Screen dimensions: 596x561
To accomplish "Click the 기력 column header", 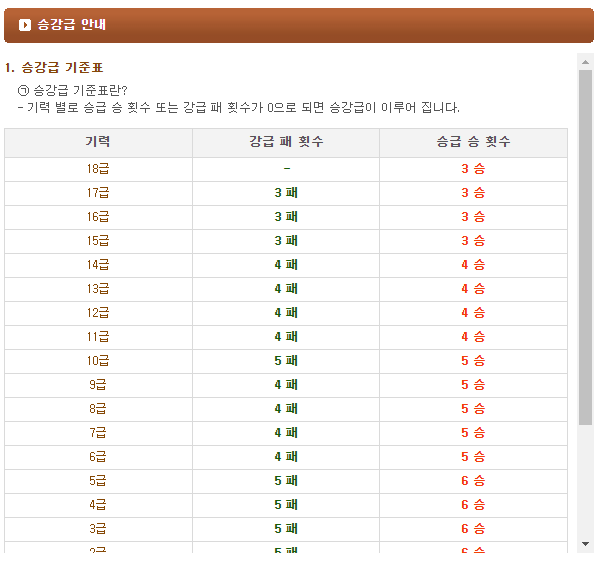I will pyautogui.click(x=98, y=143).
